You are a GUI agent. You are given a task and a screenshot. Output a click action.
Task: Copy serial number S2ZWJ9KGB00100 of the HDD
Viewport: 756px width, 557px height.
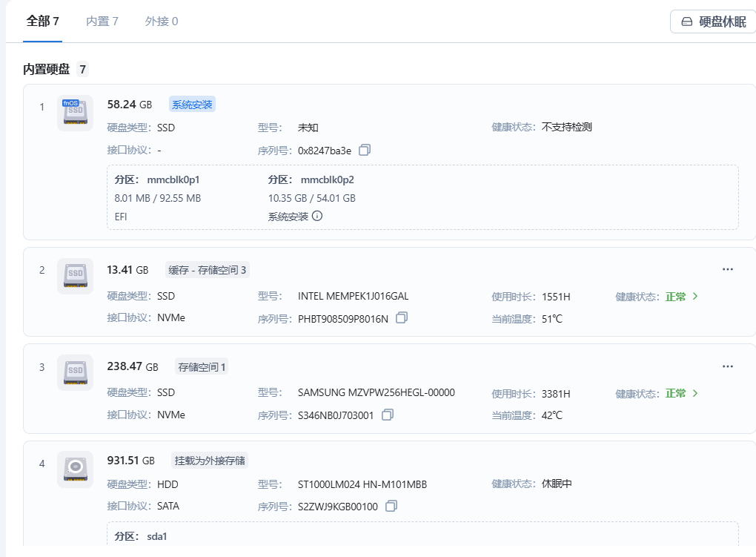pos(391,506)
